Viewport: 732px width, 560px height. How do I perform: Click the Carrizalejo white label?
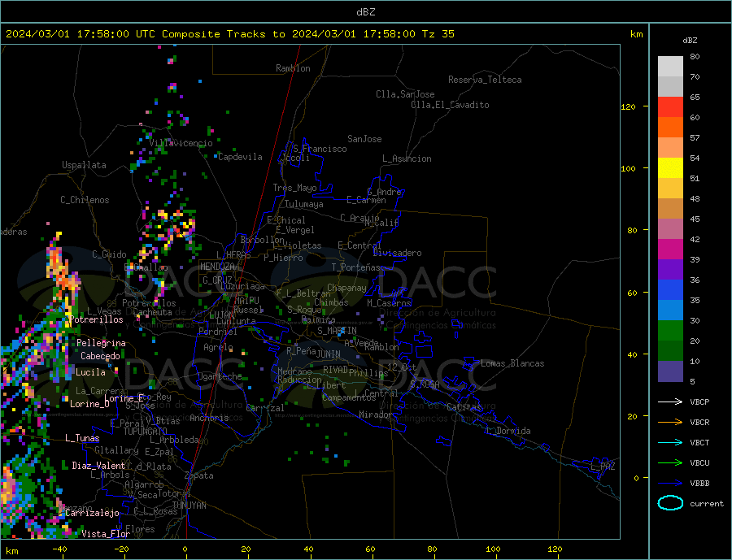92,514
